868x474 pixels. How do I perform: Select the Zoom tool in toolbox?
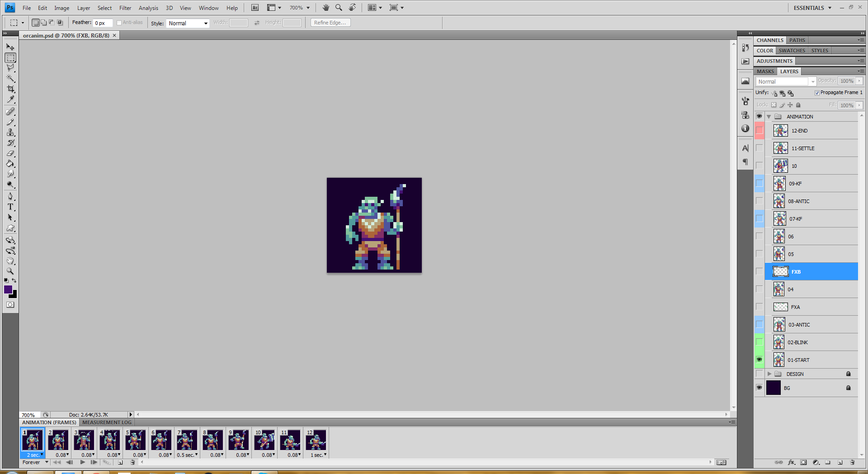[x=10, y=271]
